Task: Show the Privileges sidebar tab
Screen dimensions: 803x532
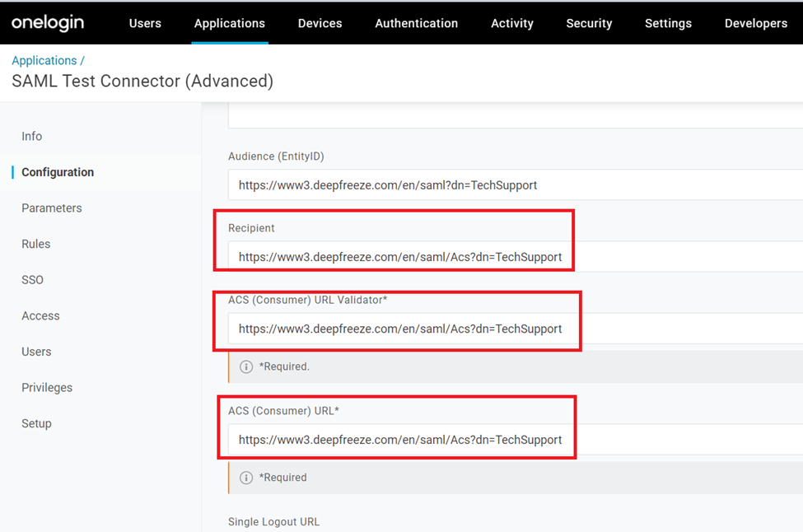Action: click(47, 388)
